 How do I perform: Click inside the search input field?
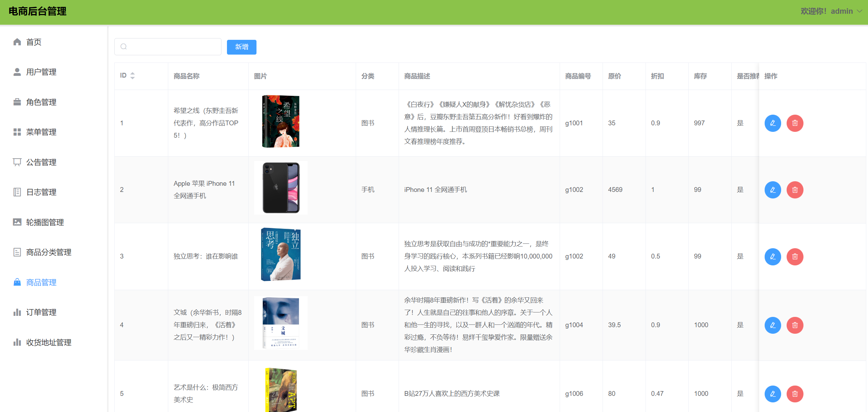pyautogui.click(x=168, y=46)
